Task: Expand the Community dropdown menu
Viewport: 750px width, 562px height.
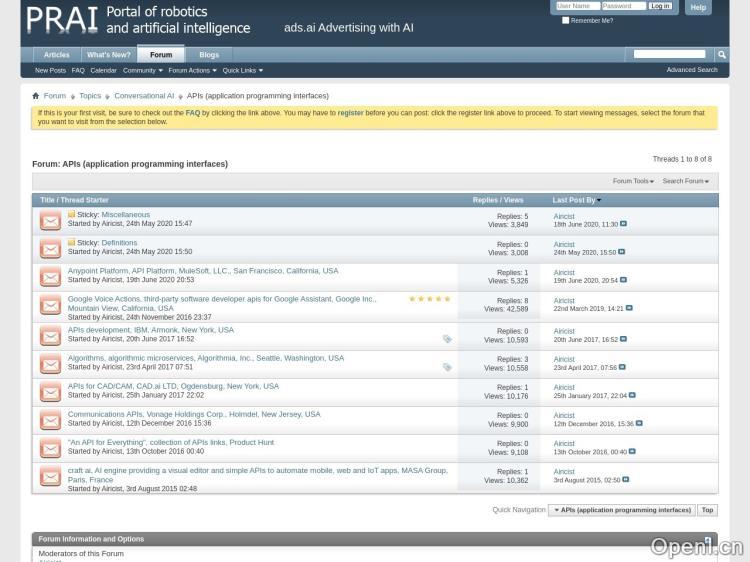Action: coord(143,70)
